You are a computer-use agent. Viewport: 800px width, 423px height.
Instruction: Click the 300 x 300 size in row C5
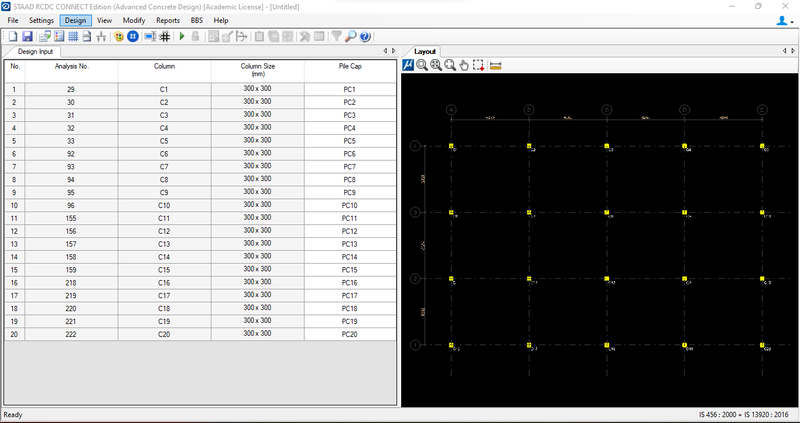258,140
